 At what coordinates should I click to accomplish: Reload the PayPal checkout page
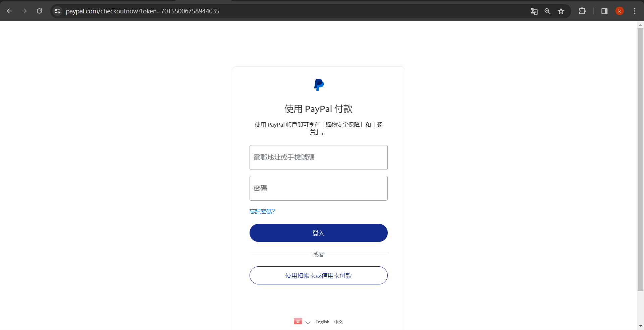click(x=39, y=11)
